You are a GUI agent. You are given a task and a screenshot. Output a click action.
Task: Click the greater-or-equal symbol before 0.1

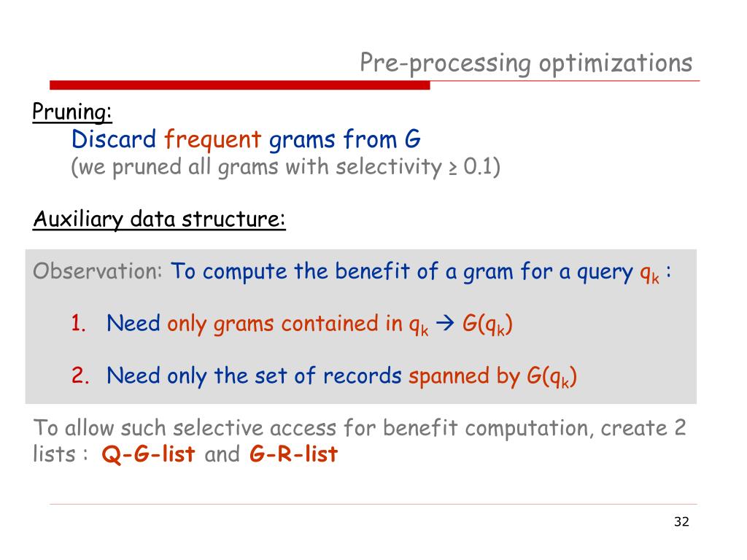[x=452, y=168]
